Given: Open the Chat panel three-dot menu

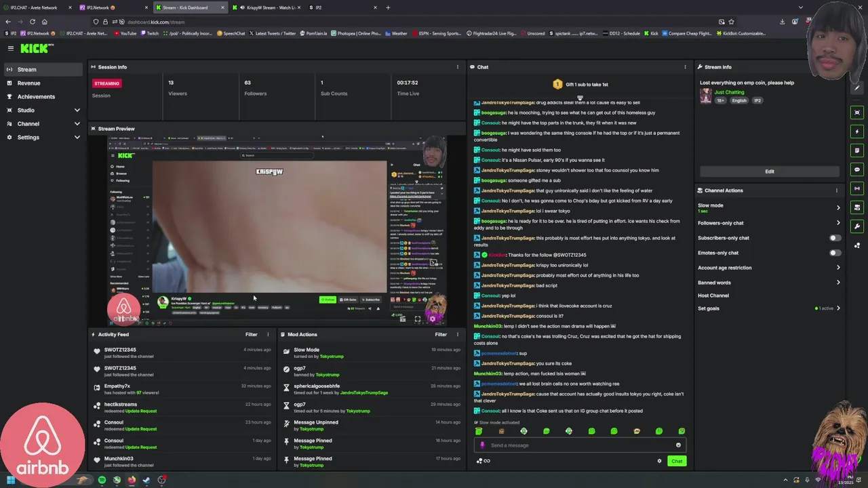Looking at the screenshot, I should click(x=685, y=67).
